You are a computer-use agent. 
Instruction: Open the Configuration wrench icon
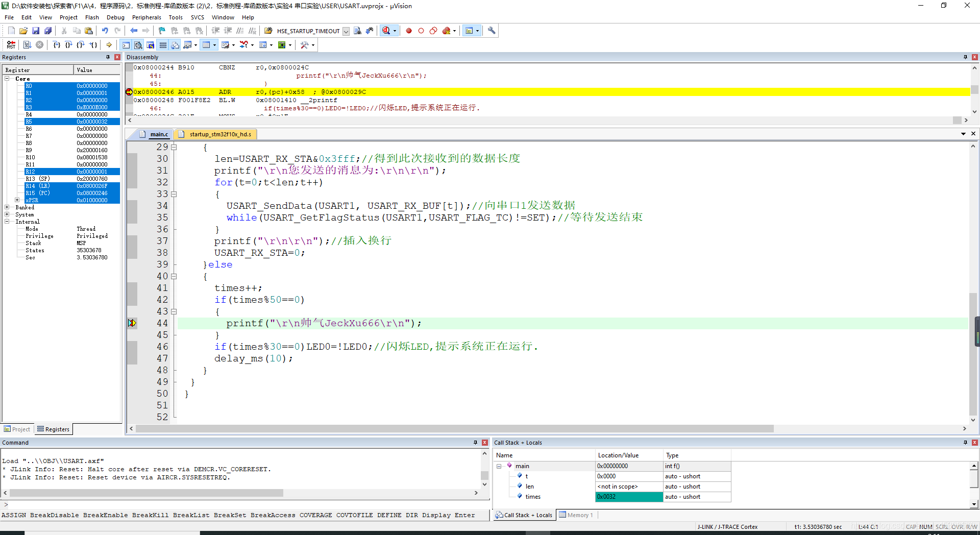(492, 31)
